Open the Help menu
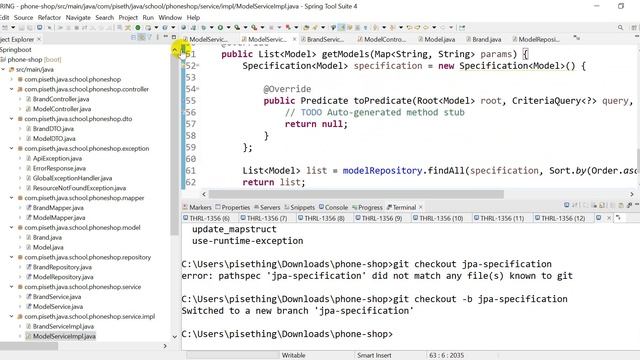640x360 pixels. point(193,18)
